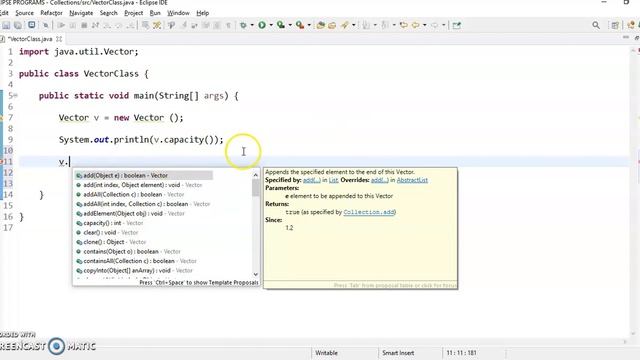Click the External Tools run icon
640x360 pixels.
tap(300, 25)
